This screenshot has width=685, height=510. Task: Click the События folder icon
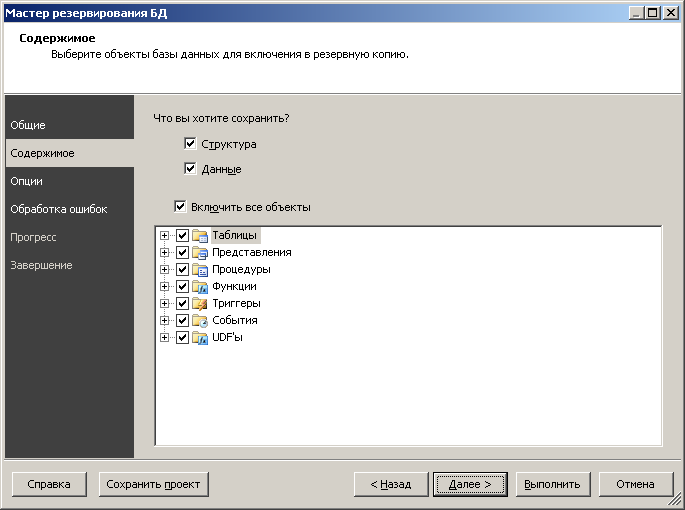tap(199, 321)
